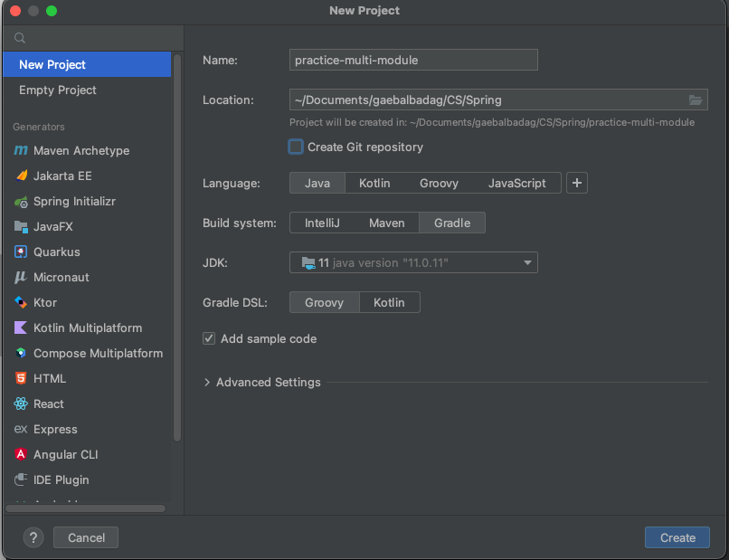Choose Kotlin Multiplatform generator label
The width and height of the screenshot is (729, 560).
88,327
